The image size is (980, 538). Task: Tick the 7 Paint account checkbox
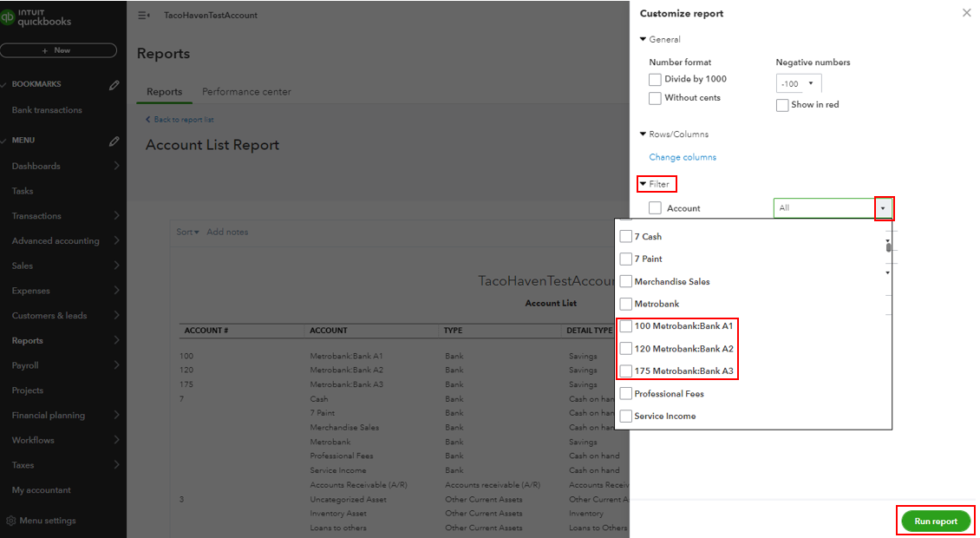point(625,259)
